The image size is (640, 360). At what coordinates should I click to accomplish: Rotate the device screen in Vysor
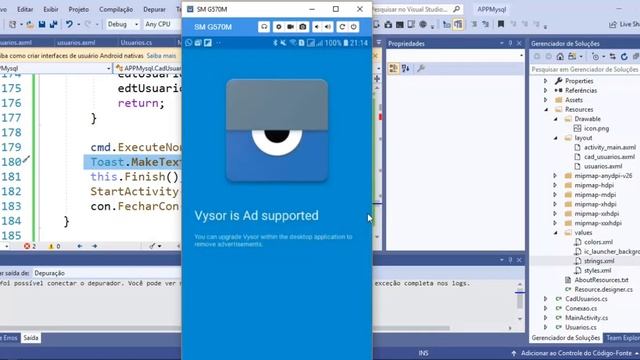pyautogui.click(x=342, y=27)
